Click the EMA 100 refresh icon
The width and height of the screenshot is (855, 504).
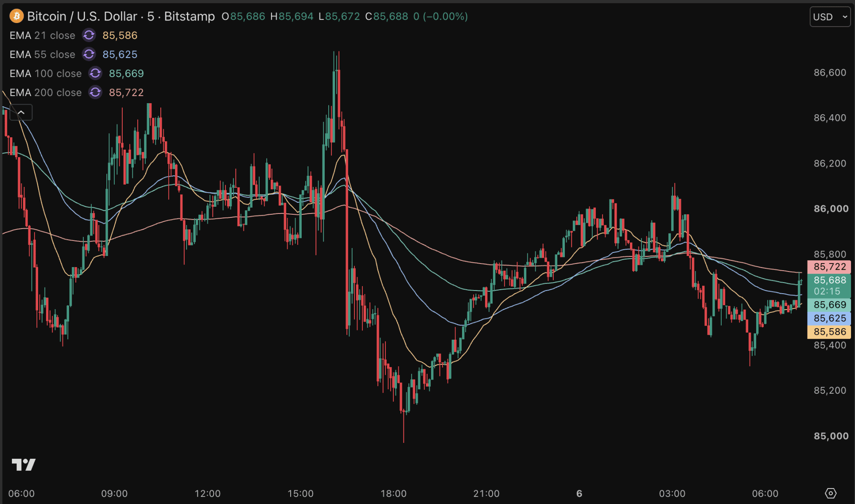point(95,74)
